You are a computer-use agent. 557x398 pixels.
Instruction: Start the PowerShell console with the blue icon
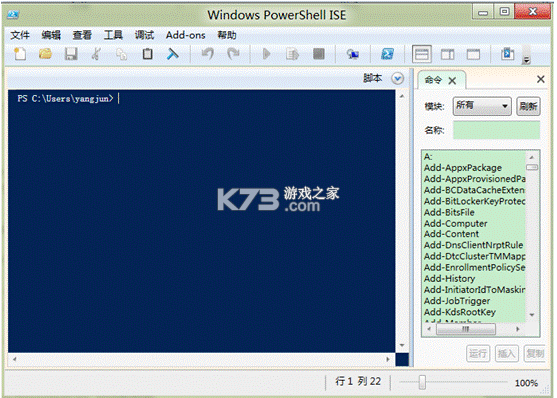[x=387, y=54]
